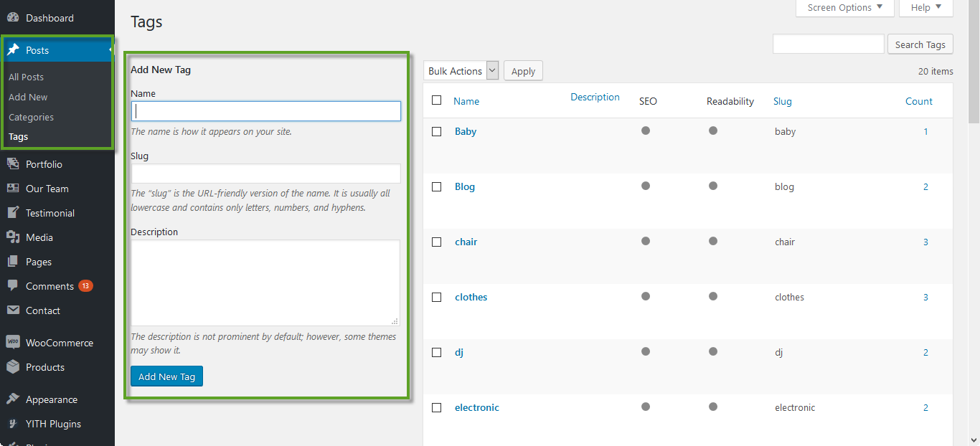This screenshot has width=980, height=446.
Task: Select the chair tag checkbox
Action: (x=436, y=242)
